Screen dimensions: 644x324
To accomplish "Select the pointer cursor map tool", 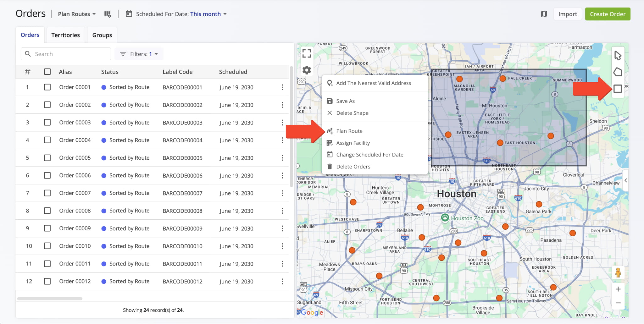I will (618, 56).
